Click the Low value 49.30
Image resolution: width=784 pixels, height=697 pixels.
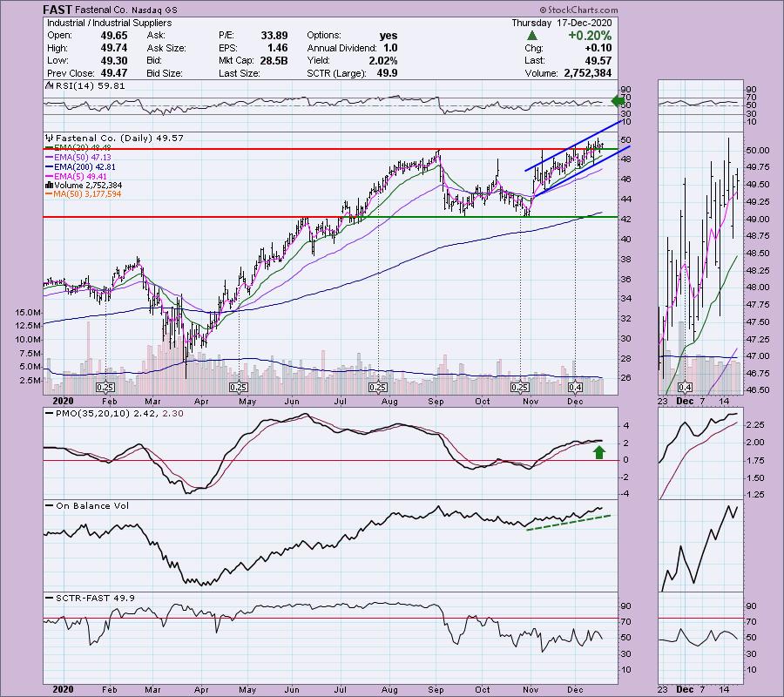(114, 60)
